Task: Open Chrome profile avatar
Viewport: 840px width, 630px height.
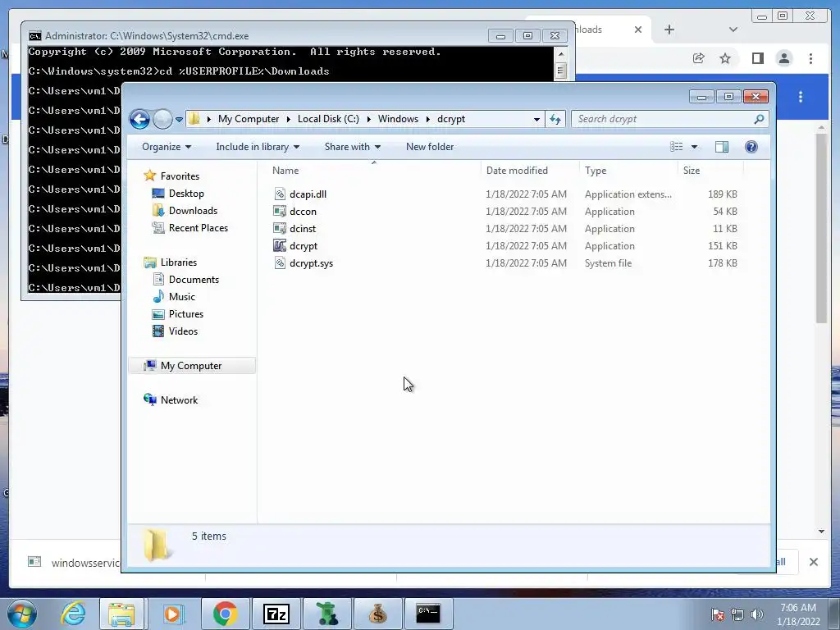Action: pos(783,58)
